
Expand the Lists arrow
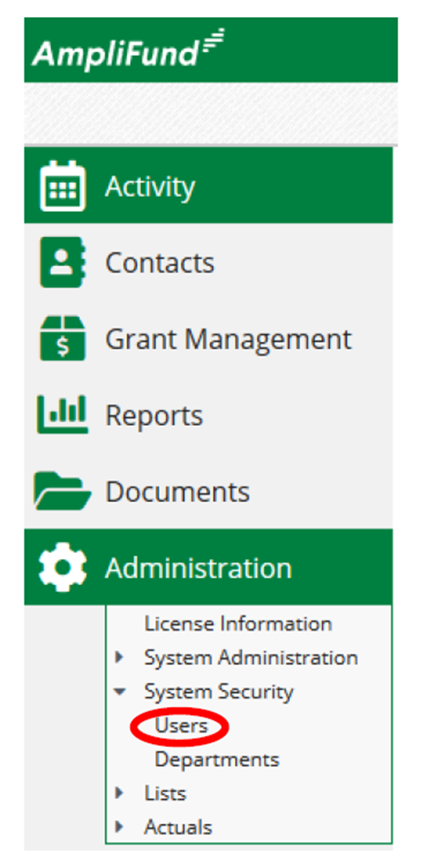(x=119, y=793)
